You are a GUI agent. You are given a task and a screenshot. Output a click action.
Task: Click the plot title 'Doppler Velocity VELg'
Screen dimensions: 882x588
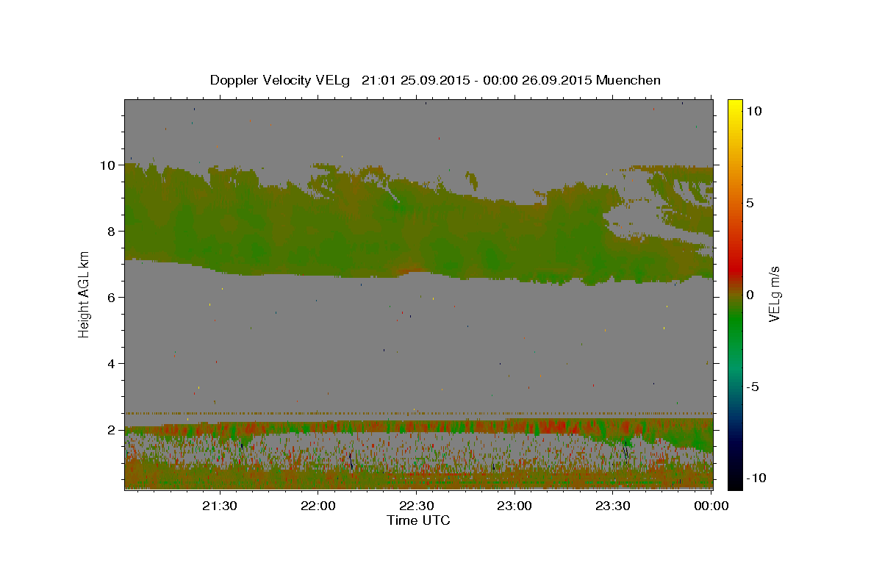click(281, 80)
